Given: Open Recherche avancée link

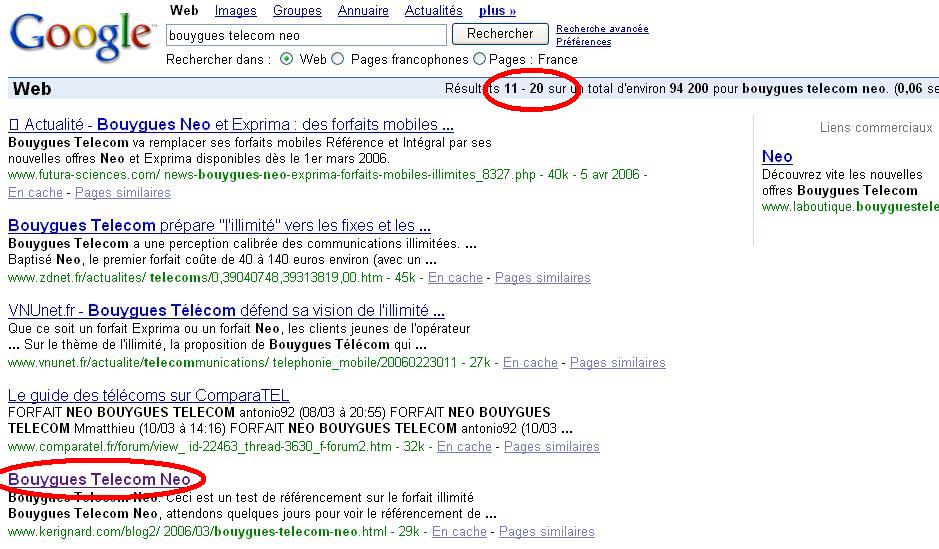Looking at the screenshot, I should [x=602, y=29].
